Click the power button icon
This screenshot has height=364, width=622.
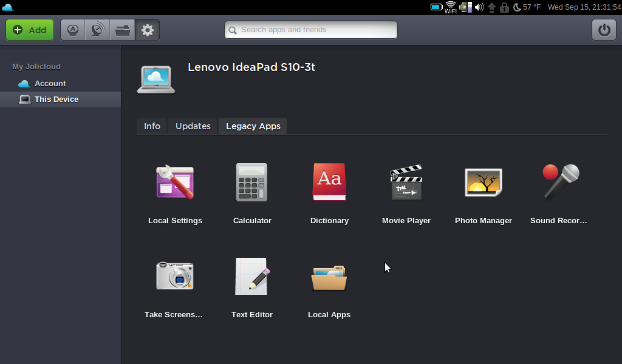[x=604, y=30]
